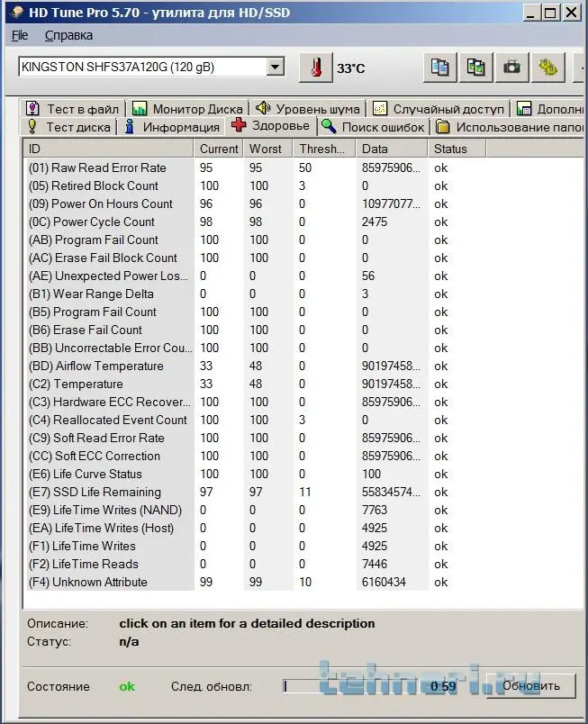Select the (C3) Hardware ECC Recovered row

tap(303, 402)
